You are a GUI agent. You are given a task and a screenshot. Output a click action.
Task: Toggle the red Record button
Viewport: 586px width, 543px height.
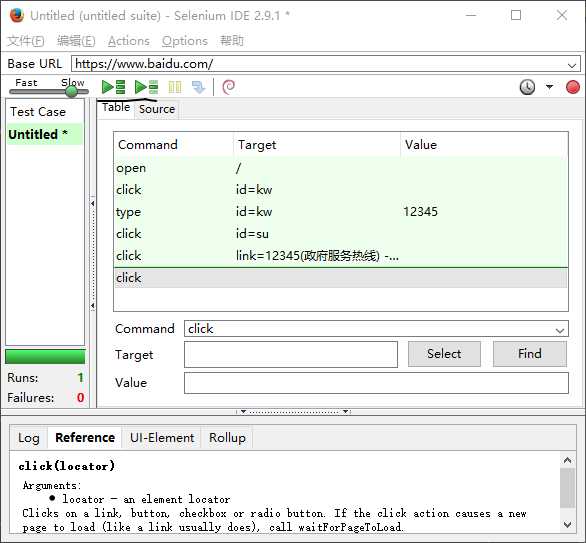pos(573,87)
